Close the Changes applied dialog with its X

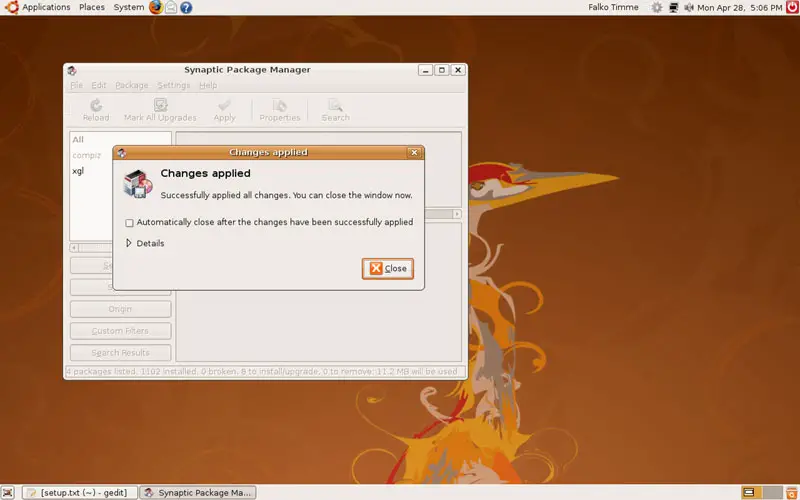coord(414,153)
